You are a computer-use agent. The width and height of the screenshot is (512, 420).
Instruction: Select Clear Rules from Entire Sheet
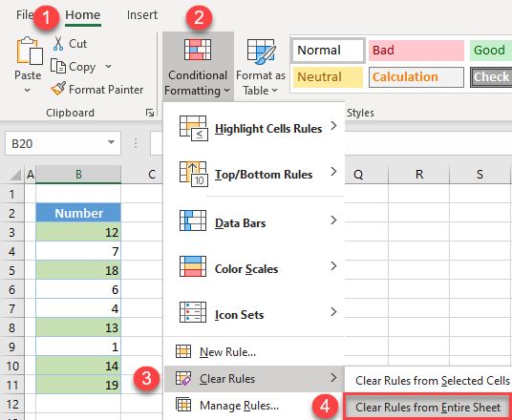coord(428,408)
